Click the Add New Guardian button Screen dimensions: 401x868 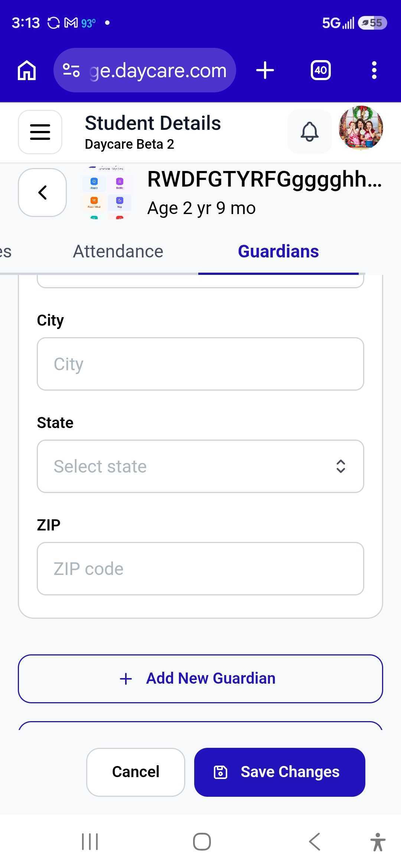point(200,678)
